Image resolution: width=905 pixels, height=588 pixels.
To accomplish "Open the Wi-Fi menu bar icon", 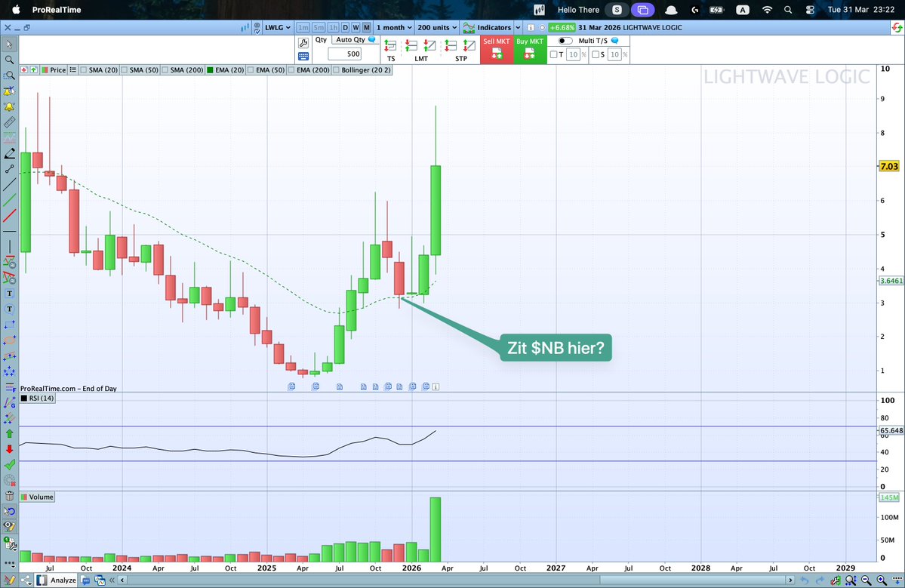I will click(x=767, y=10).
